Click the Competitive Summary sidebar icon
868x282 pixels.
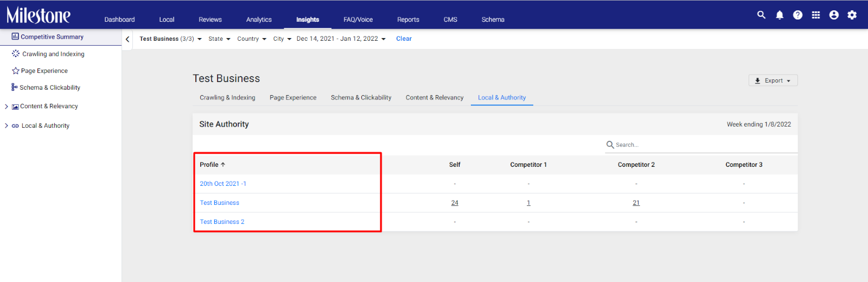(15, 36)
